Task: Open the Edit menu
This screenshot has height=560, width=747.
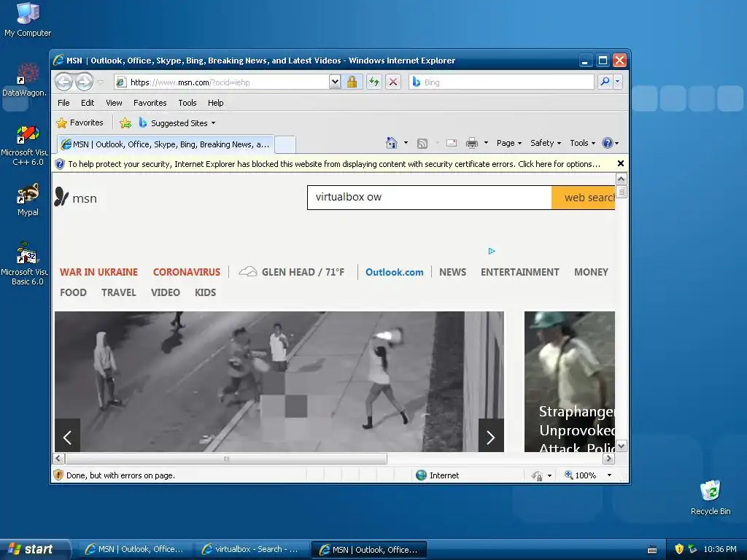Action: click(x=88, y=103)
